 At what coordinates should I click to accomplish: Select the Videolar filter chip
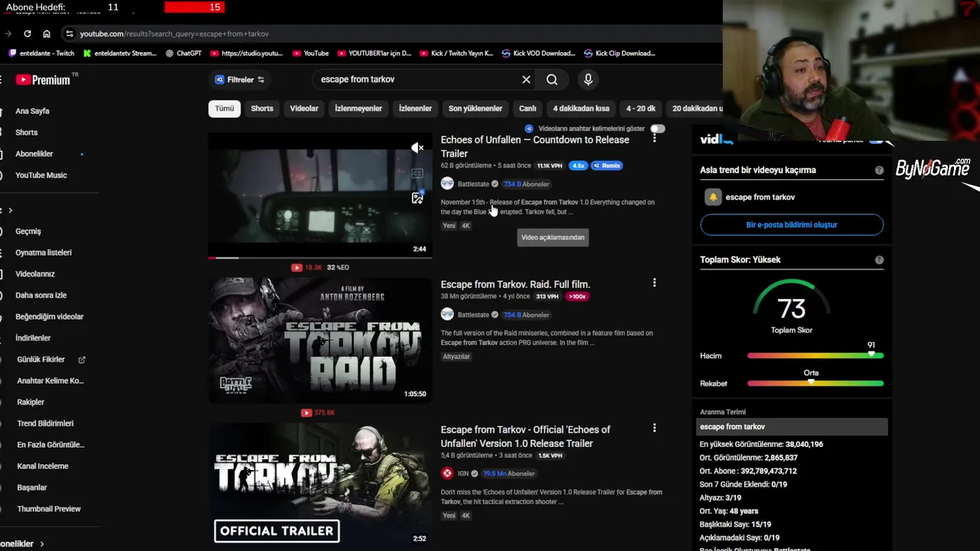click(x=304, y=109)
